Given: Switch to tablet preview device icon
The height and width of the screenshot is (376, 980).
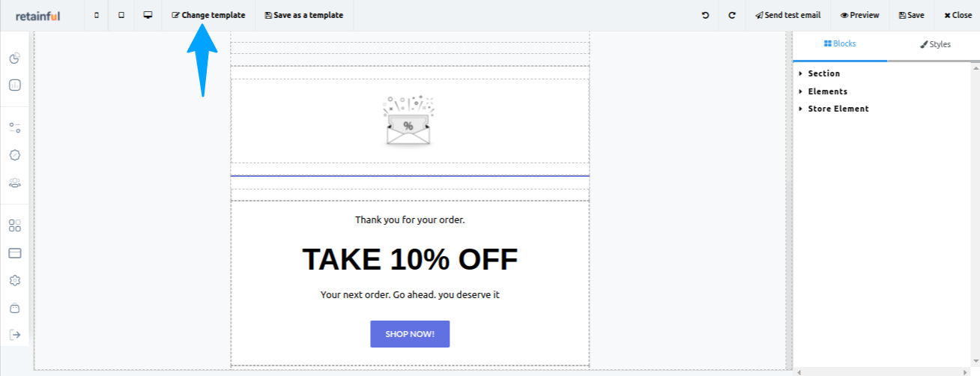Looking at the screenshot, I should 121,15.
